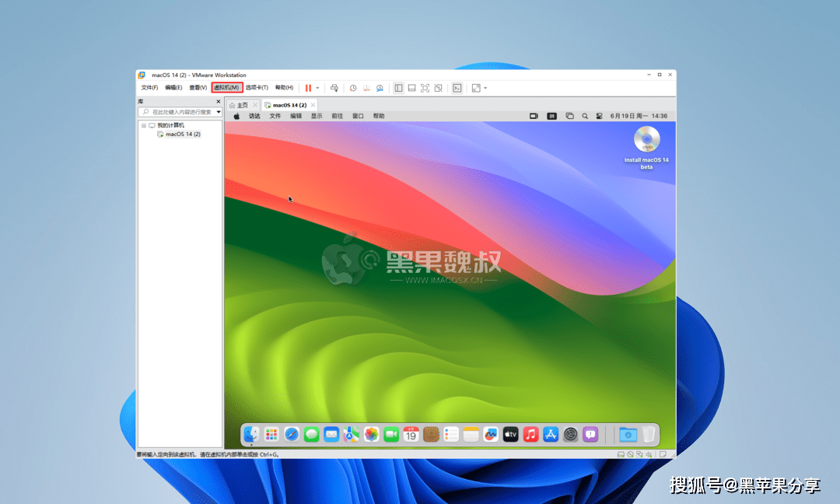Open the 查看(V) menu in VMware
The height and width of the screenshot is (504, 840).
(x=198, y=87)
